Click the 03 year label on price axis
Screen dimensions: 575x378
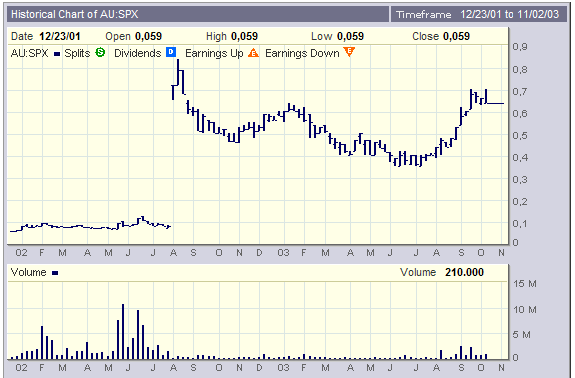point(283,253)
